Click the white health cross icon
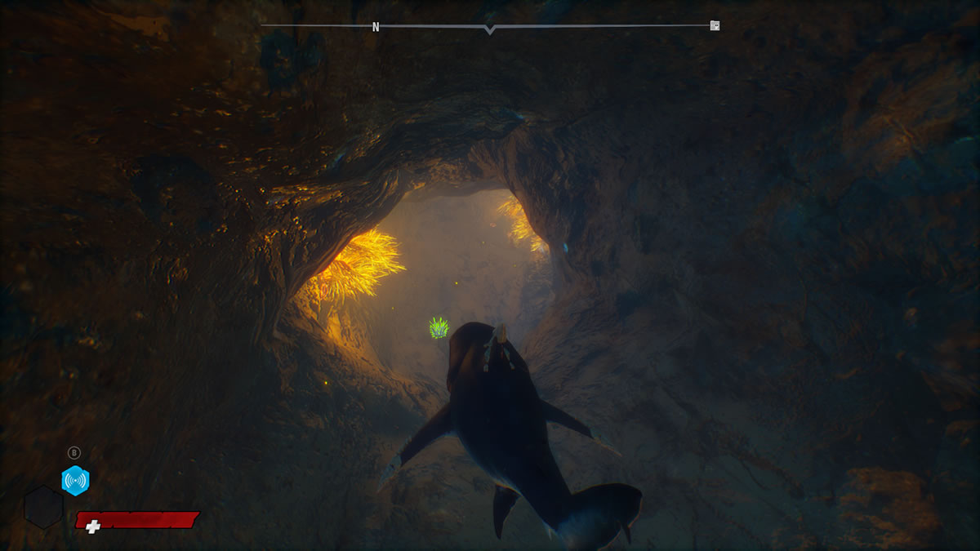Viewport: 980px width, 551px height. click(x=93, y=527)
